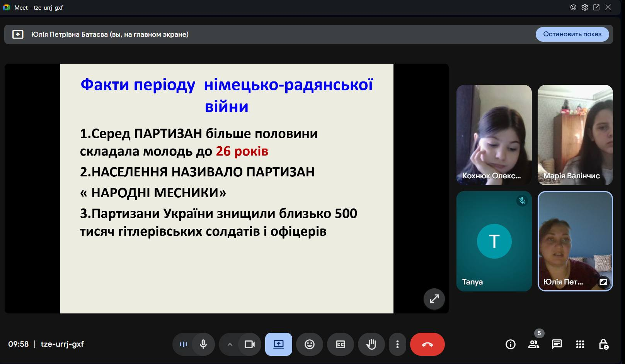Raise hand with the hand button

click(371, 344)
